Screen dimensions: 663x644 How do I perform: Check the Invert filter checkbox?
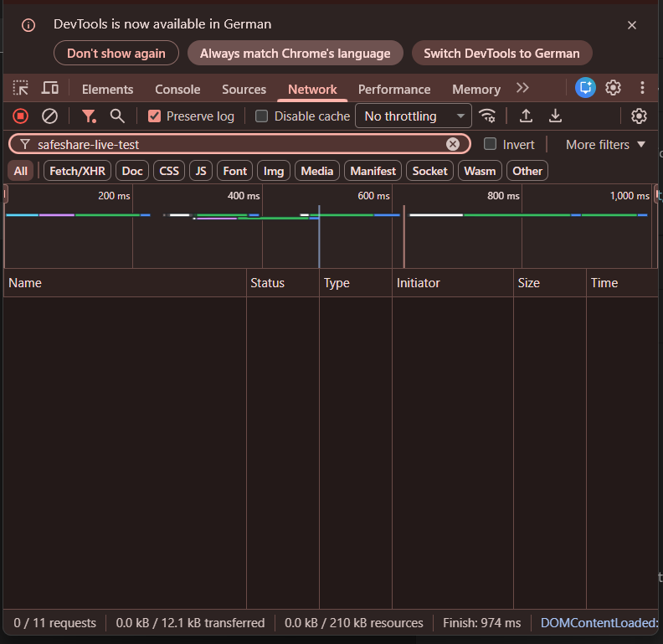490,144
